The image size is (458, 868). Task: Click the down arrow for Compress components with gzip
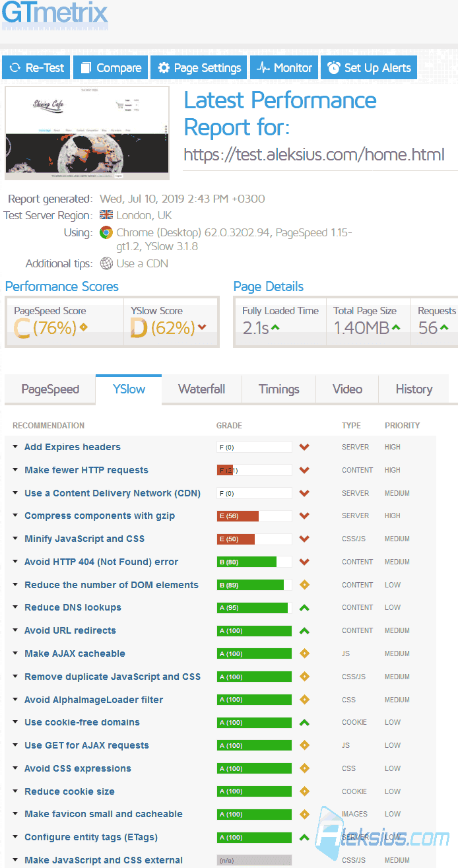pyautogui.click(x=304, y=516)
